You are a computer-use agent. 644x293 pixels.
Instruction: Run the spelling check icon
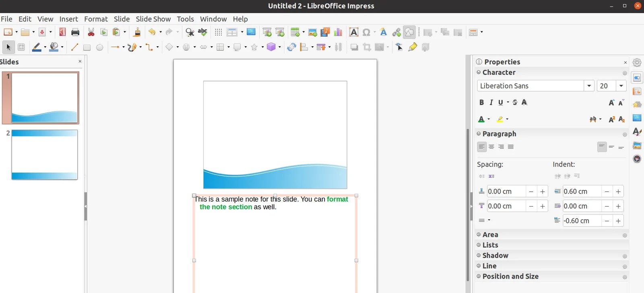202,32
